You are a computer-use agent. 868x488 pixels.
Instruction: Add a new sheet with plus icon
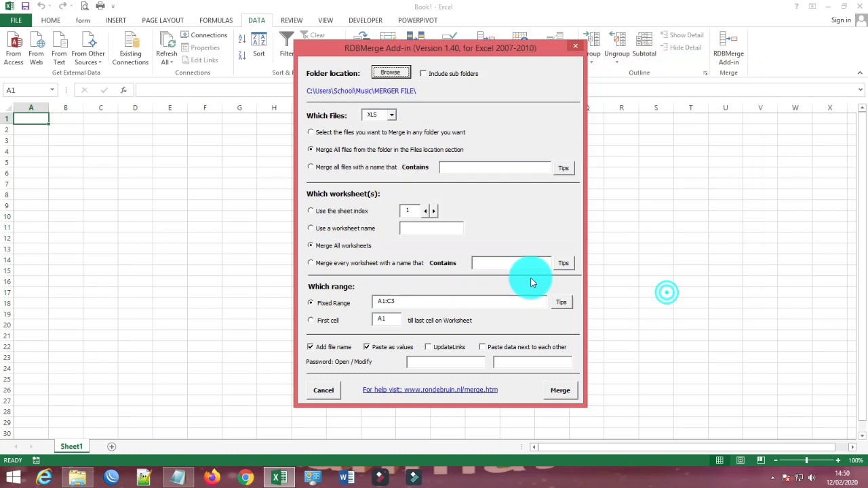pos(112,447)
